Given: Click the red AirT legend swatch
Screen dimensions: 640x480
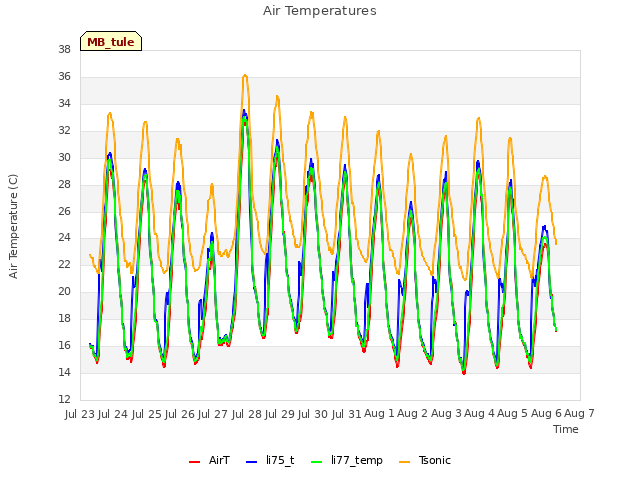Looking at the screenshot, I should [x=195, y=462].
